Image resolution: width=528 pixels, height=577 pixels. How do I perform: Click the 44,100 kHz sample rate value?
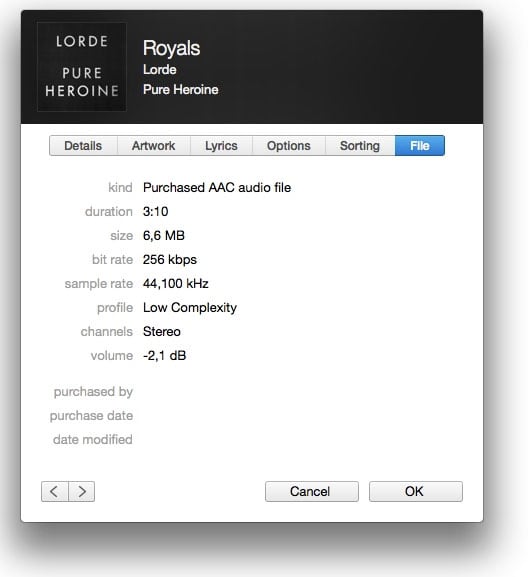point(176,284)
